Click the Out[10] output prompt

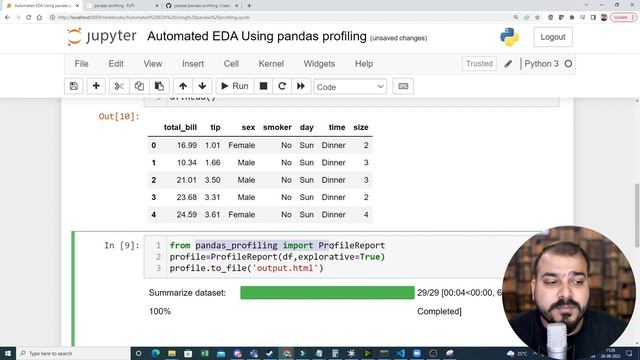tap(119, 117)
